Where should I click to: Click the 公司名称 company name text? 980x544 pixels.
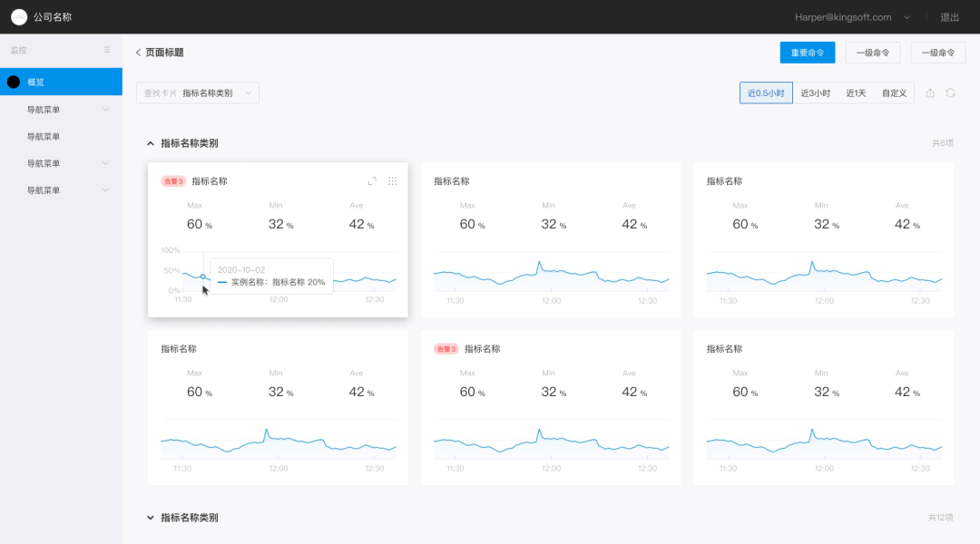(x=53, y=17)
